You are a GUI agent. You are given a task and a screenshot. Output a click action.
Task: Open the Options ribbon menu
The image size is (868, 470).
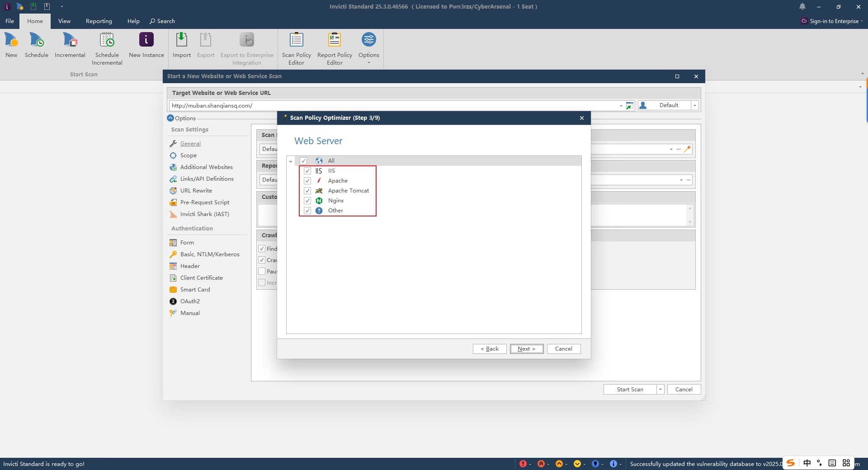click(368, 48)
